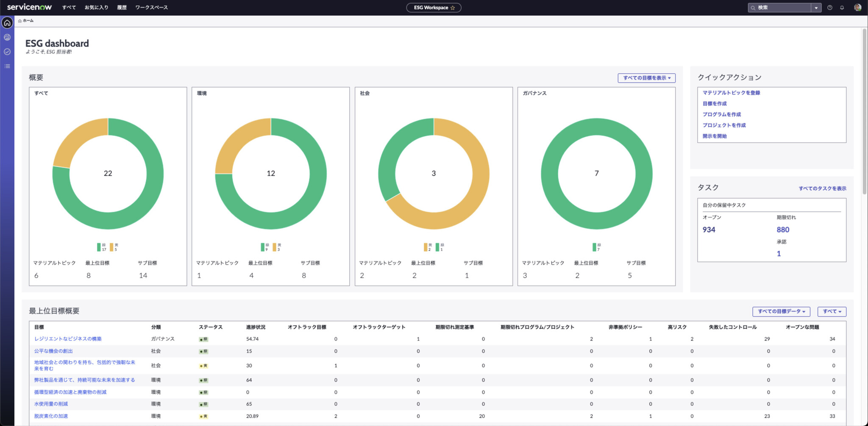
Task: Click the user avatar in the top right
Action: 857,7
